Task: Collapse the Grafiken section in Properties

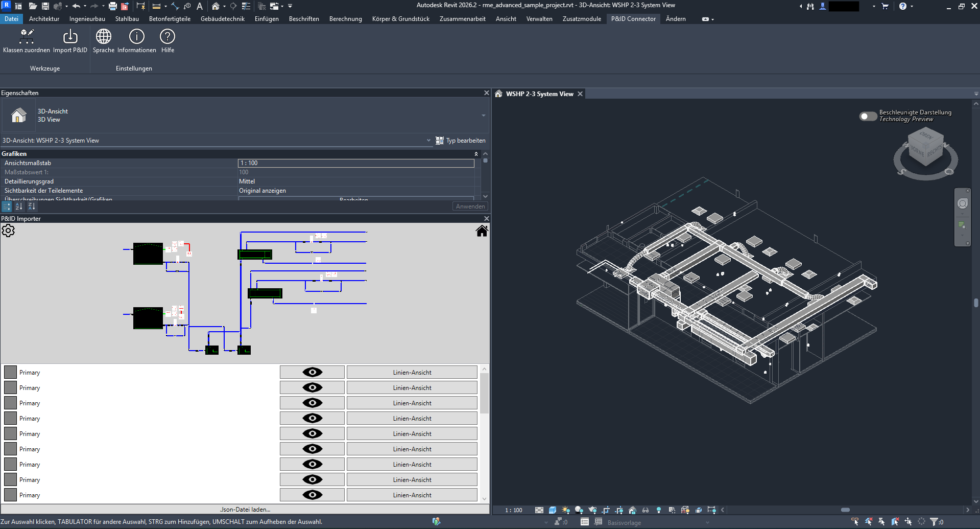Action: coord(475,153)
